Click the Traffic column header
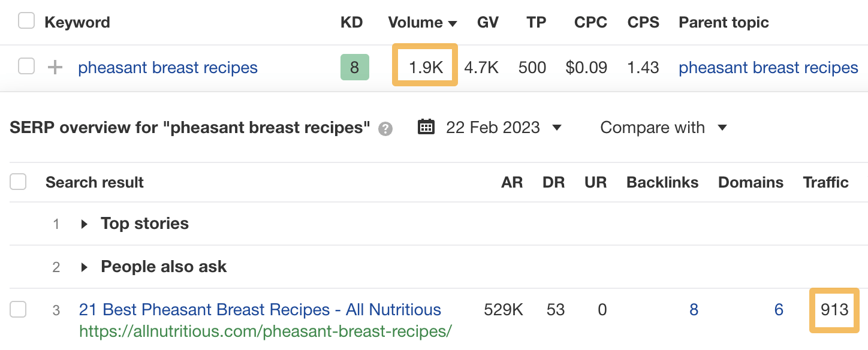Screen dimensions: 868x350 (825, 182)
